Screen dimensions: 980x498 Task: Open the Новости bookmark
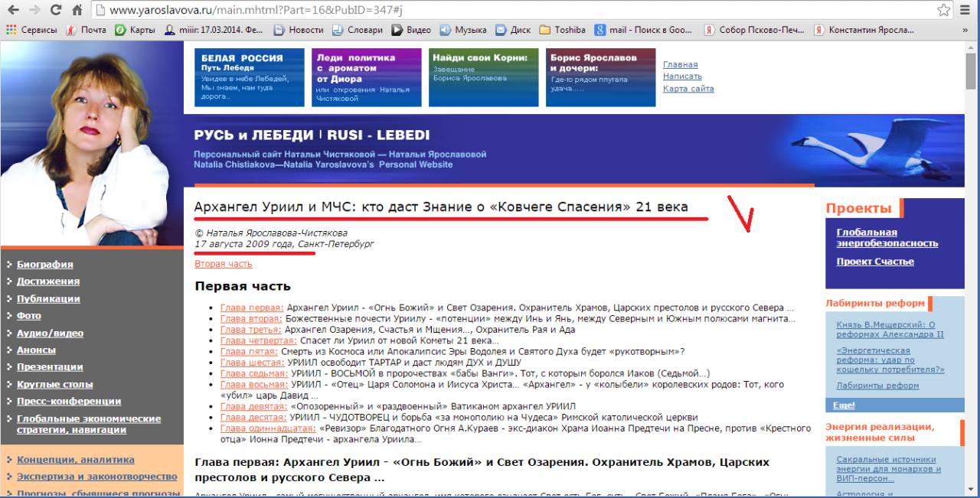pyautogui.click(x=299, y=31)
